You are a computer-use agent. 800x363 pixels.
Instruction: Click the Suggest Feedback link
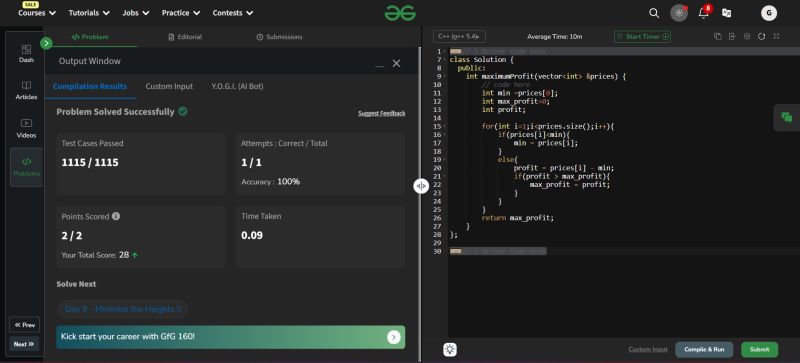tap(382, 113)
